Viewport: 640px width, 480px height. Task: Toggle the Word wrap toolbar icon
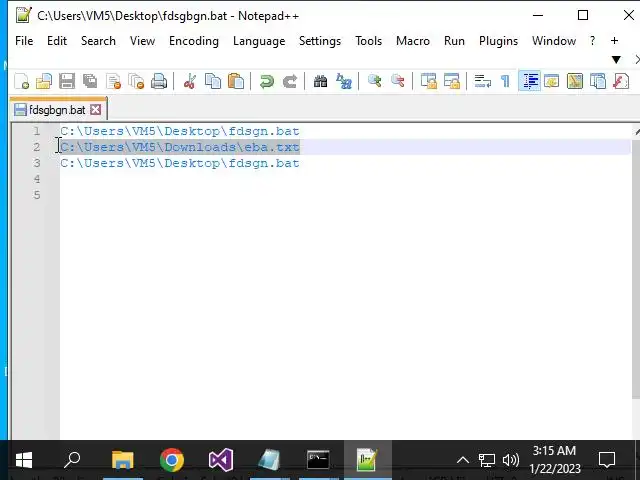click(x=482, y=81)
